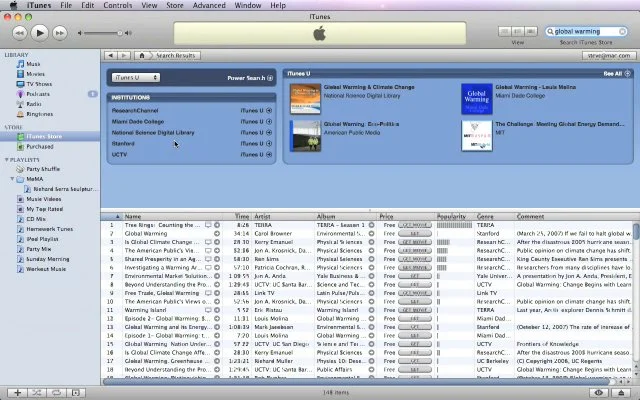Skip to the previous track
640x400 pixels.
click(20, 33)
